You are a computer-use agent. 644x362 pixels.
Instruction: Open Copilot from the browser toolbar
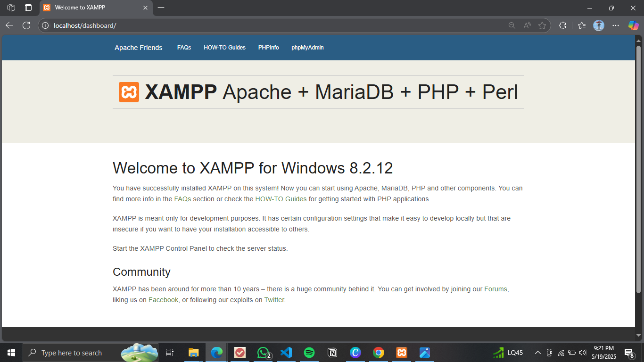(x=633, y=25)
